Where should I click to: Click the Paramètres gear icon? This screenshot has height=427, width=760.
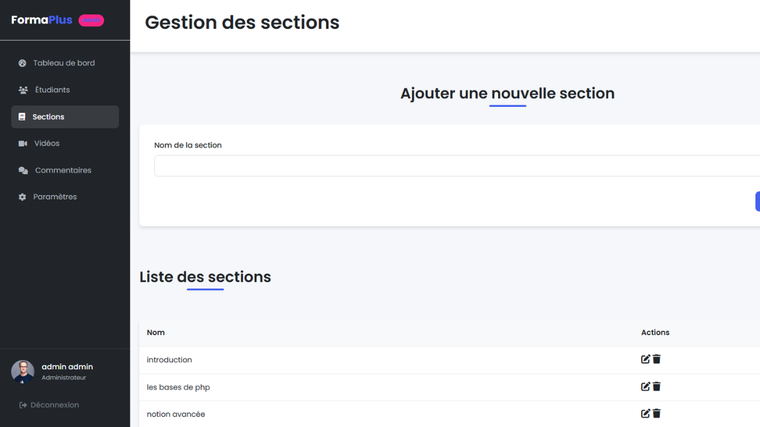pos(23,197)
